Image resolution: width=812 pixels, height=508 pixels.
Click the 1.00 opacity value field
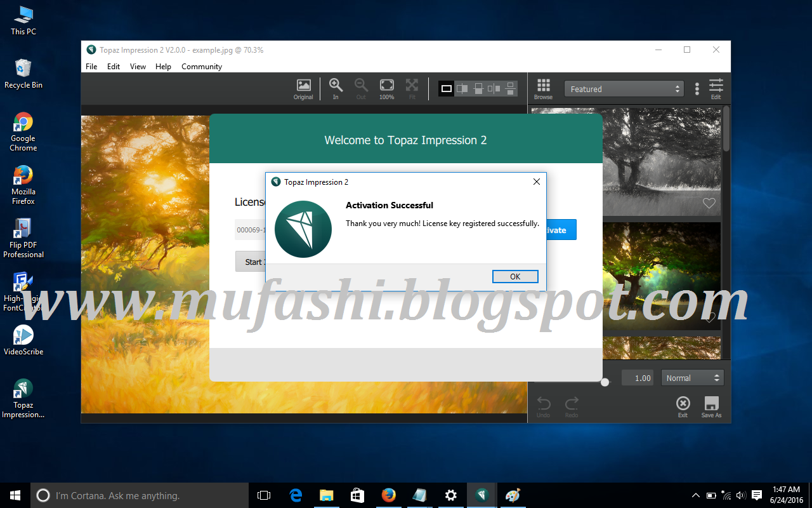(638, 378)
